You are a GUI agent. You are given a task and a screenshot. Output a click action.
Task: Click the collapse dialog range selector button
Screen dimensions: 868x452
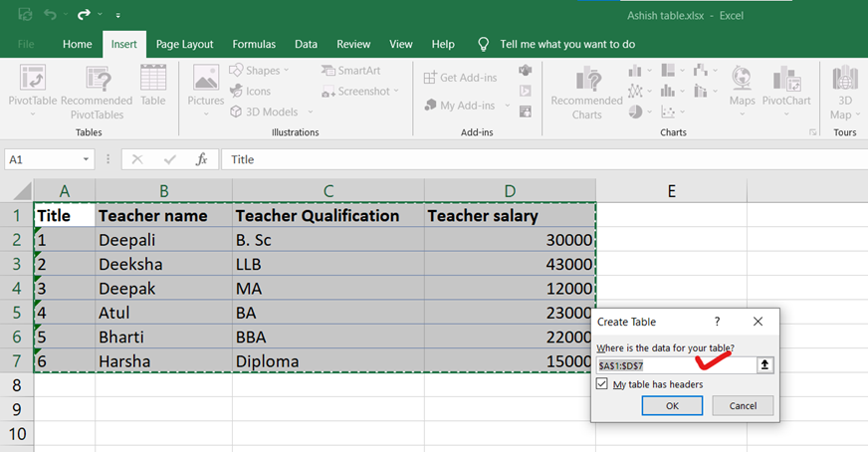pos(764,365)
